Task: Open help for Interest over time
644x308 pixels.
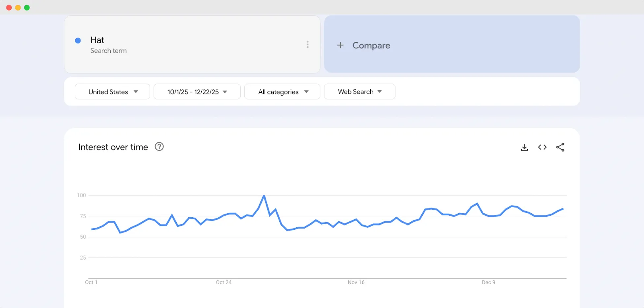Action: (x=159, y=147)
